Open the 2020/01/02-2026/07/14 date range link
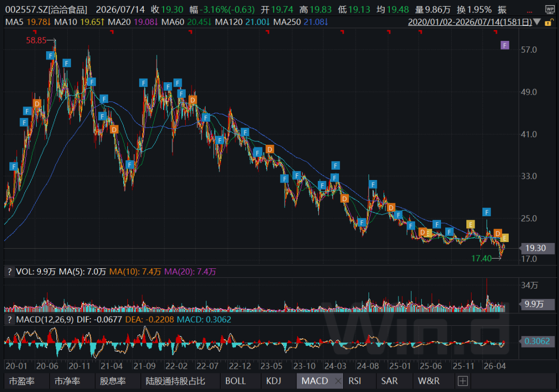This screenshot has height=392, width=559. tap(470, 22)
